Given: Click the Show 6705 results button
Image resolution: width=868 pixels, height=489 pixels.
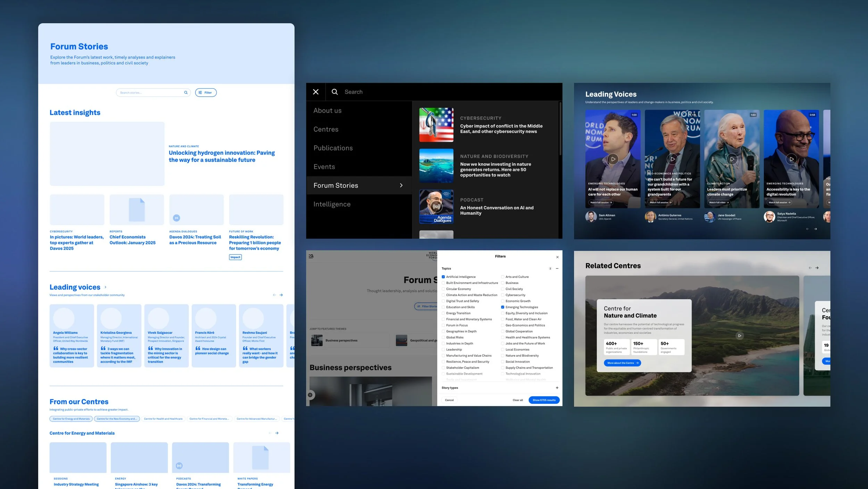Looking at the screenshot, I should tap(544, 400).
